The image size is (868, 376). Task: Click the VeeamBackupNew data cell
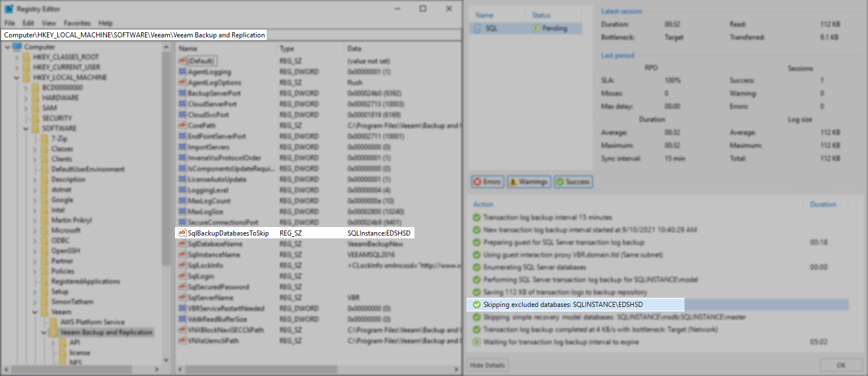(x=375, y=244)
